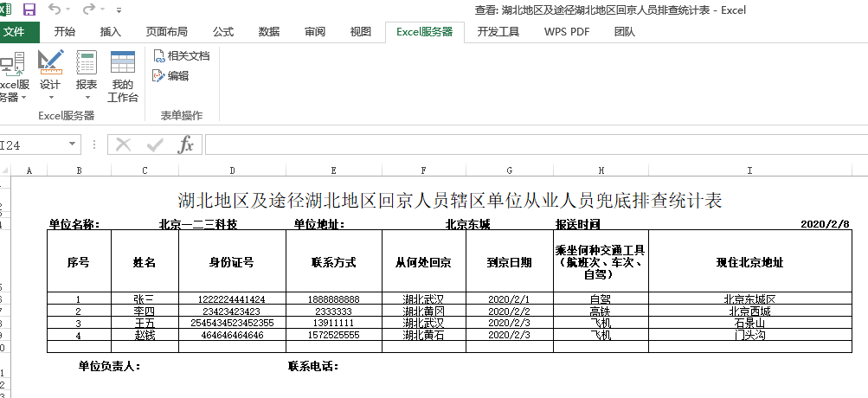Select column D header
Screen dimensions: 868x398
tap(233, 170)
